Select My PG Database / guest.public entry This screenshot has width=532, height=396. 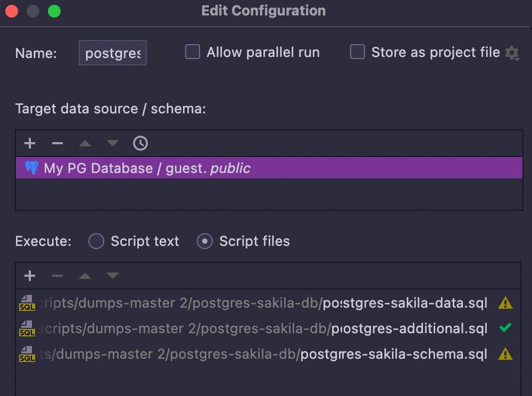[x=147, y=168]
